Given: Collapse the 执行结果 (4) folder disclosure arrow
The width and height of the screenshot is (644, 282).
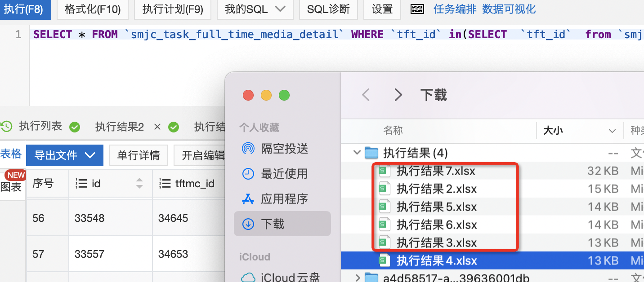Looking at the screenshot, I should pos(358,153).
